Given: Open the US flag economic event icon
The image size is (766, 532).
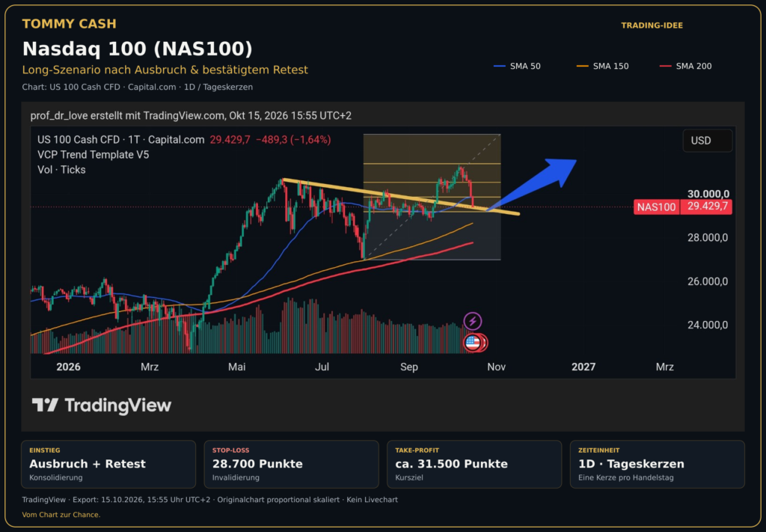Looking at the screenshot, I should point(472,343).
